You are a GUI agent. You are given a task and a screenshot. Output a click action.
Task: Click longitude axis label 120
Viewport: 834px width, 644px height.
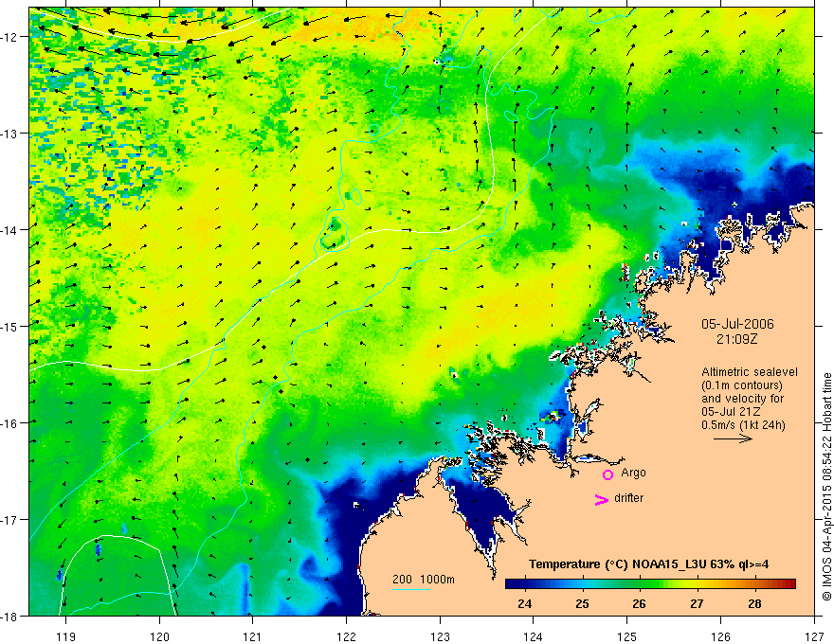(159, 636)
